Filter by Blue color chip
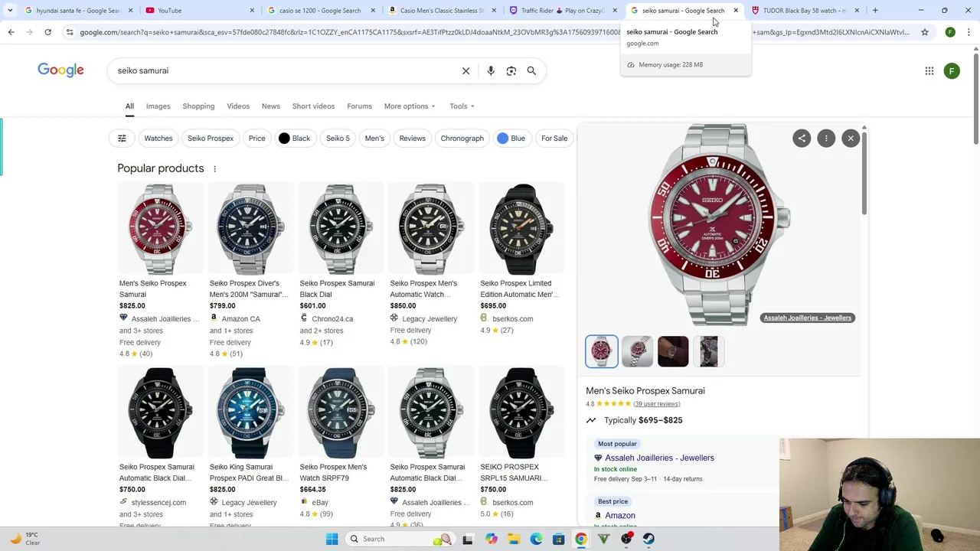Image resolution: width=980 pixels, height=551 pixels. [x=511, y=139]
